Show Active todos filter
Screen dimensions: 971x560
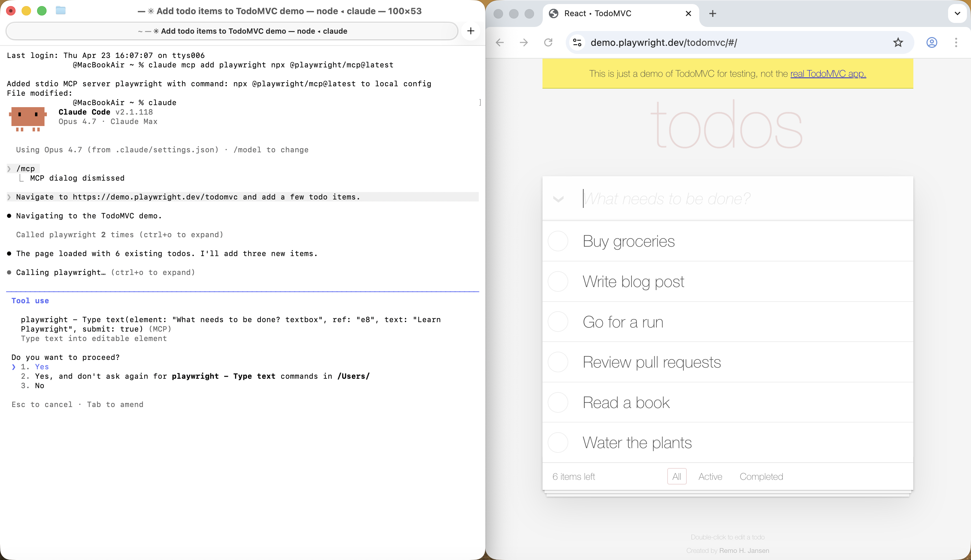point(710,476)
